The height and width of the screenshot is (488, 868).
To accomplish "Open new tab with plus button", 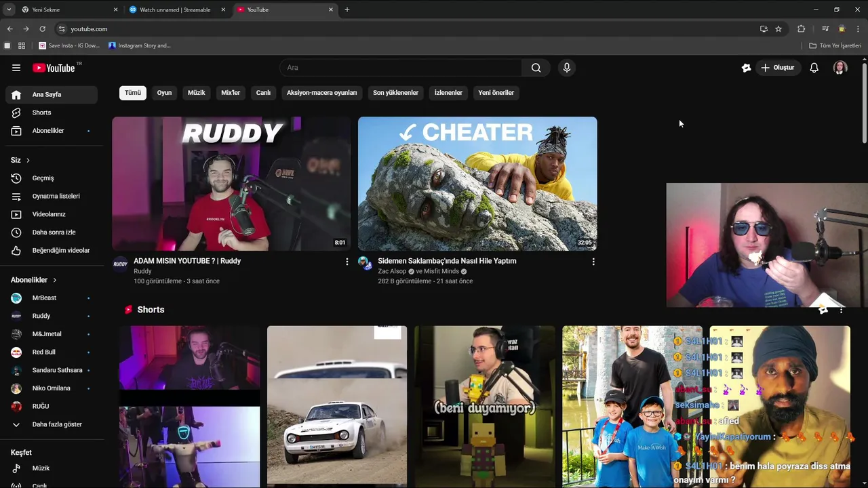I will (x=347, y=9).
